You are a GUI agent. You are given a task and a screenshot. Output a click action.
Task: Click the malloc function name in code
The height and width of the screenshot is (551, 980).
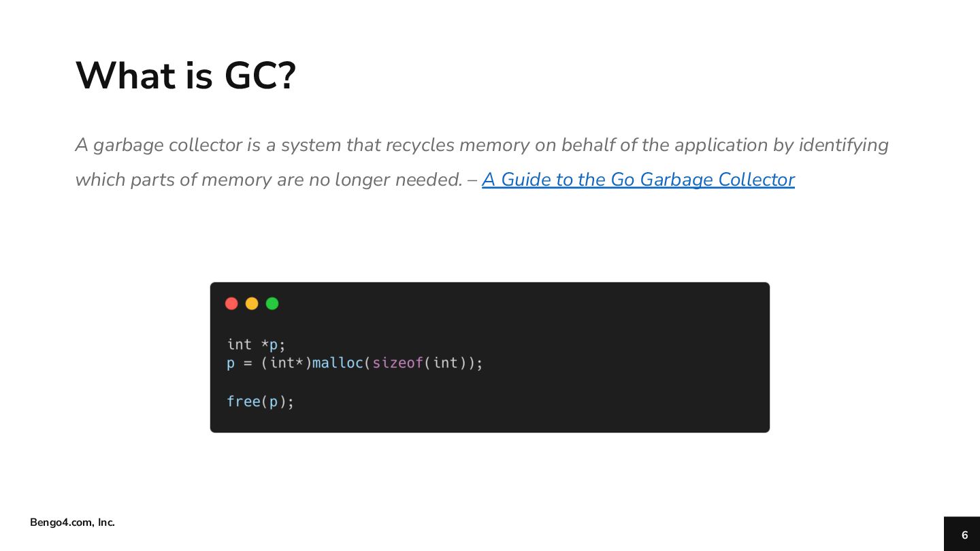(x=338, y=363)
